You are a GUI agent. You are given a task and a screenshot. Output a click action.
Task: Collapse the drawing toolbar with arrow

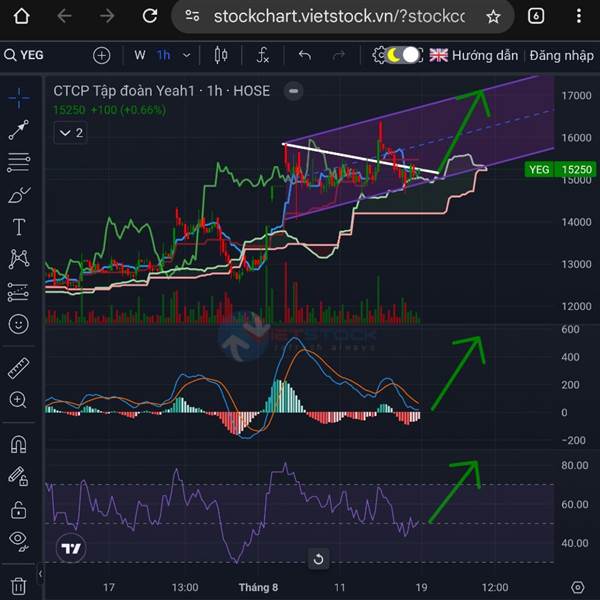[41, 574]
